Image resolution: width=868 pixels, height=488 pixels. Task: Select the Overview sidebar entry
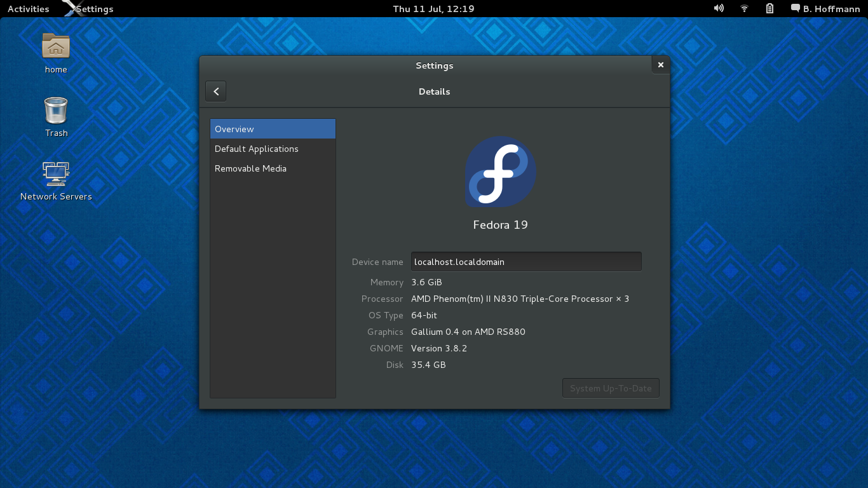[273, 129]
